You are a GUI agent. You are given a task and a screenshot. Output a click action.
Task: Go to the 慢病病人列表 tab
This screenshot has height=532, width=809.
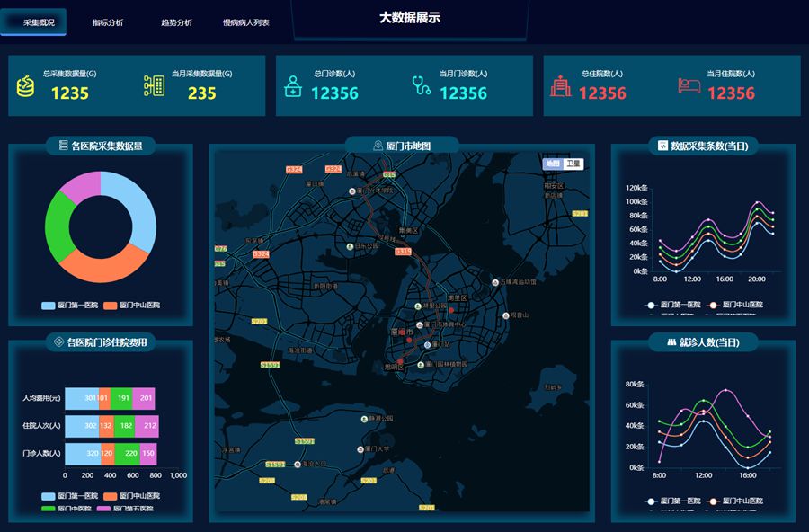[246, 22]
